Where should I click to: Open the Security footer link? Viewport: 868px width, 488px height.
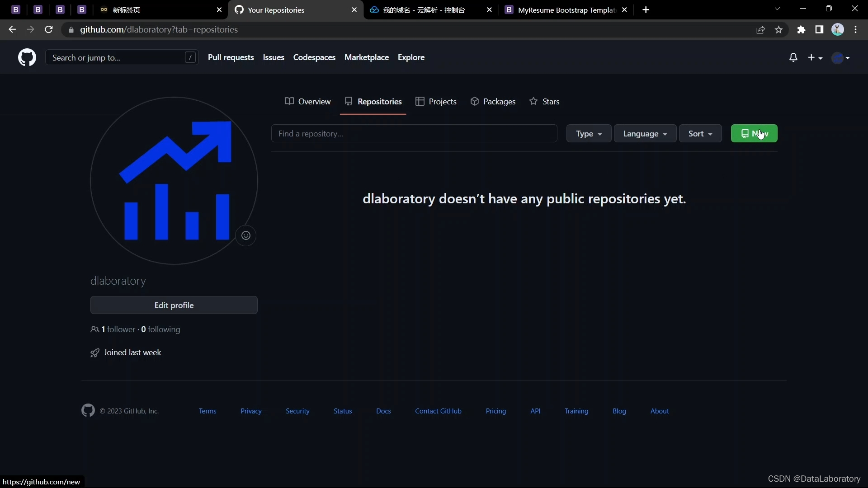pos(297,411)
